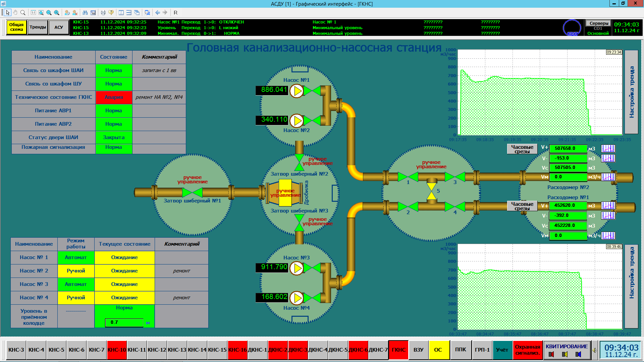
Task: Open the Тренды screen
Action: [38, 27]
